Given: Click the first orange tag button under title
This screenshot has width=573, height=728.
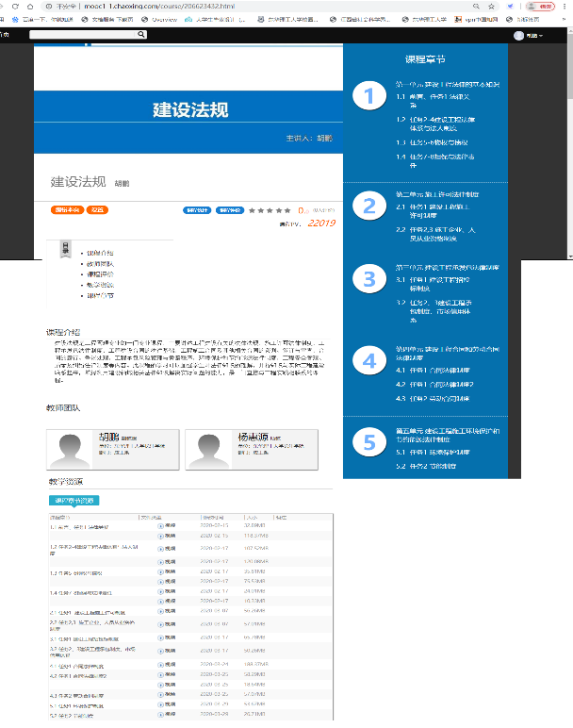Looking at the screenshot, I should click(67, 209).
